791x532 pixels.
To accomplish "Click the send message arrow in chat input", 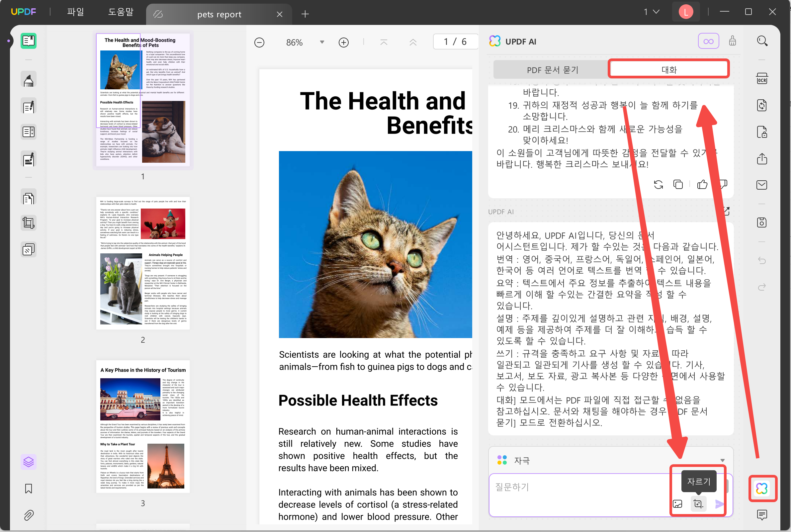I will tap(719, 504).
